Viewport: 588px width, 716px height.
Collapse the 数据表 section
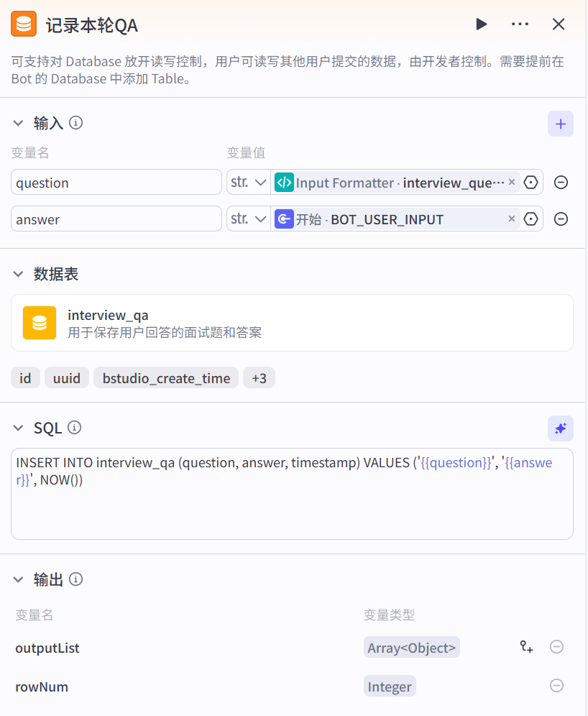[18, 274]
